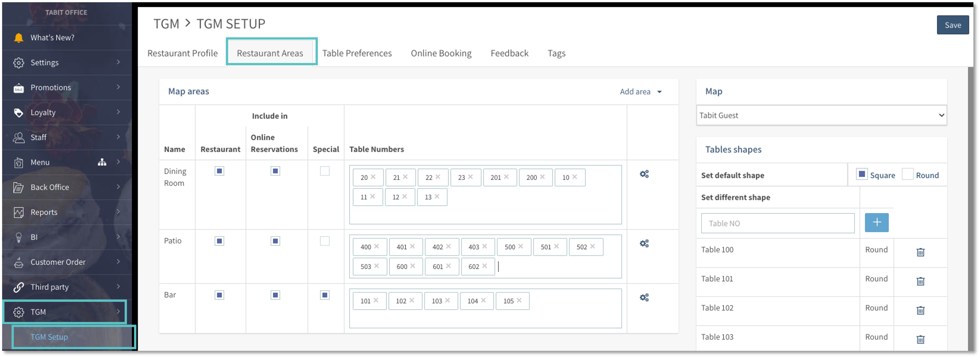Screen dimensions: 980x358
Task: Click the Save button
Action: click(x=953, y=25)
